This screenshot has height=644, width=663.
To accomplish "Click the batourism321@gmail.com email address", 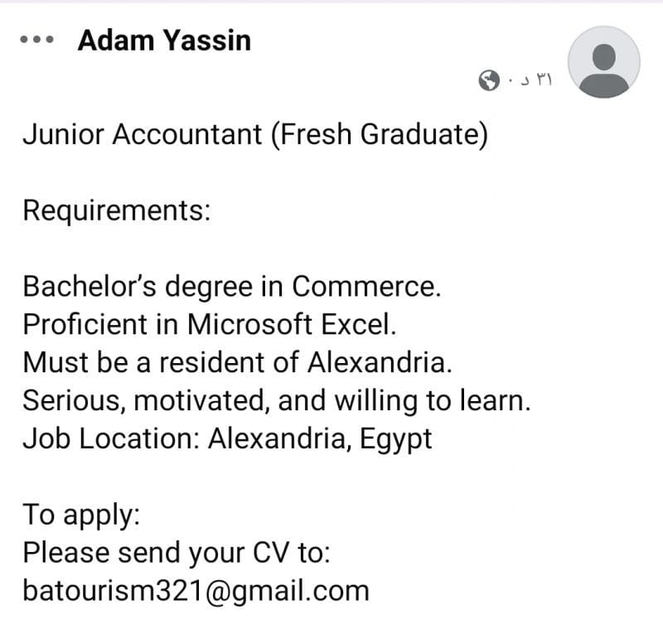I will pyautogui.click(x=196, y=591).
